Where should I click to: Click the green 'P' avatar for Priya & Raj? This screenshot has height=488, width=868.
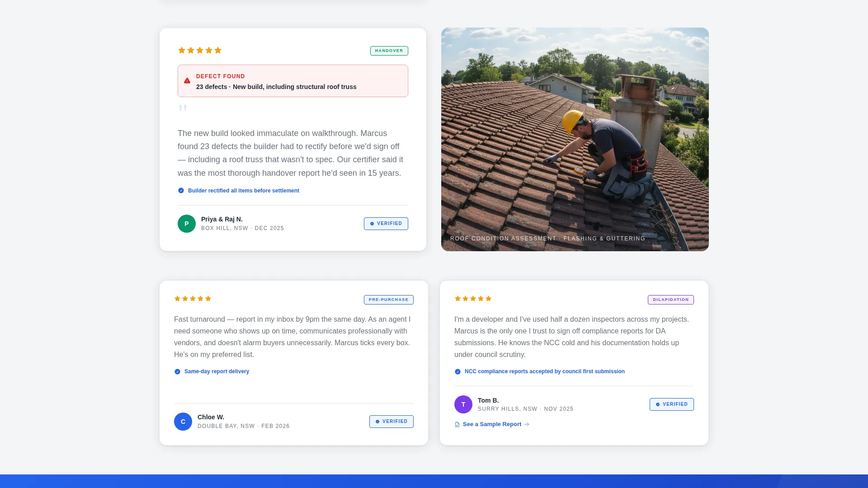pos(187,224)
